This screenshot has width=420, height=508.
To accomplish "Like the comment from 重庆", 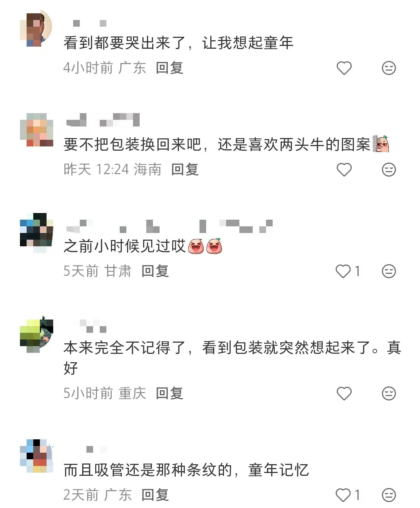I will coord(344,393).
